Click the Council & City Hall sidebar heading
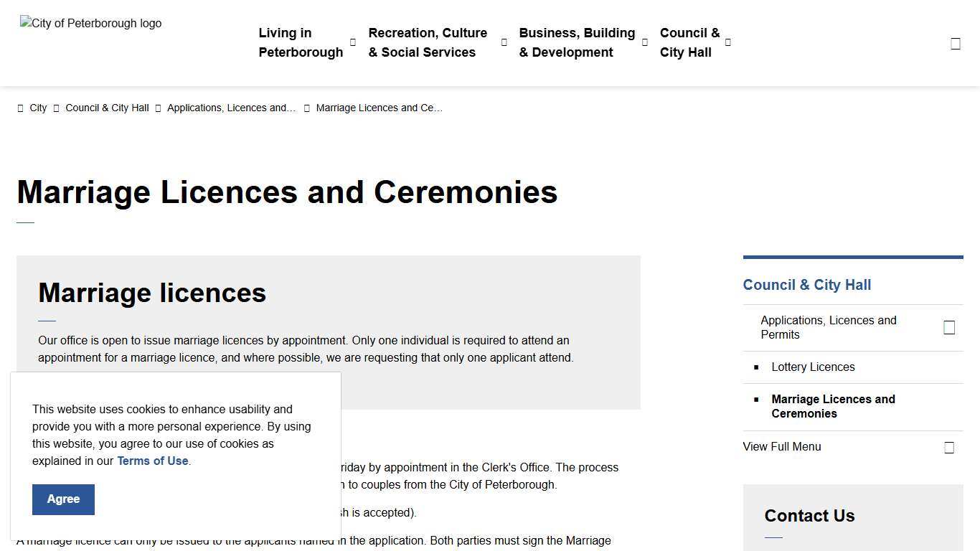 (x=806, y=285)
